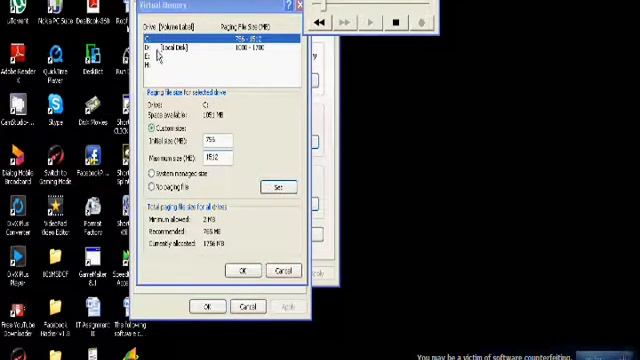
Task: Click the play button in the recorder window
Action: [x=370, y=22]
